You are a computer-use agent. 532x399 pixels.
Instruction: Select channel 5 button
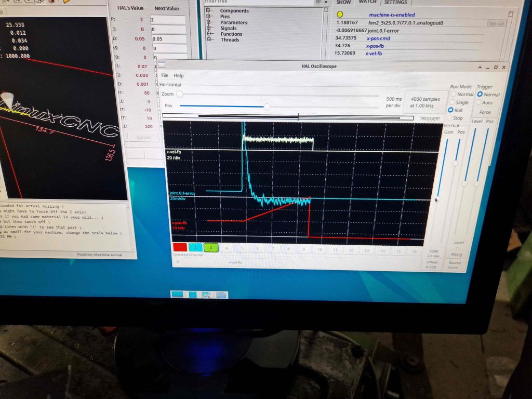[242, 248]
